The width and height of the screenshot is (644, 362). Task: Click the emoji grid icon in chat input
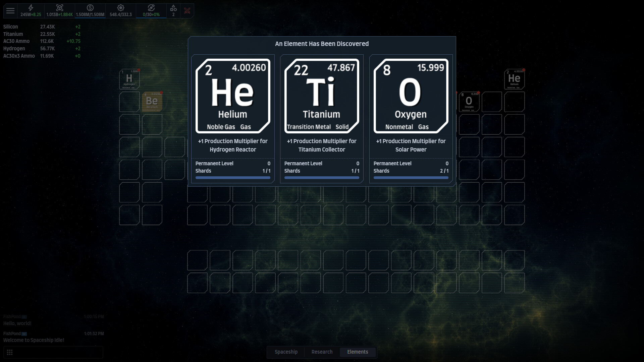coord(10,352)
